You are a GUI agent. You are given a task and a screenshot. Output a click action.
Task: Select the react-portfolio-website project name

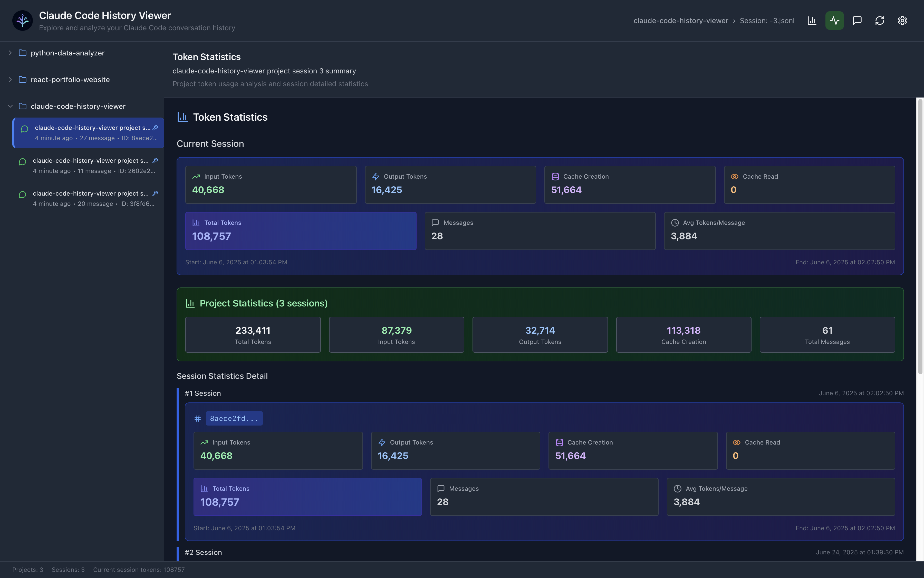click(70, 80)
